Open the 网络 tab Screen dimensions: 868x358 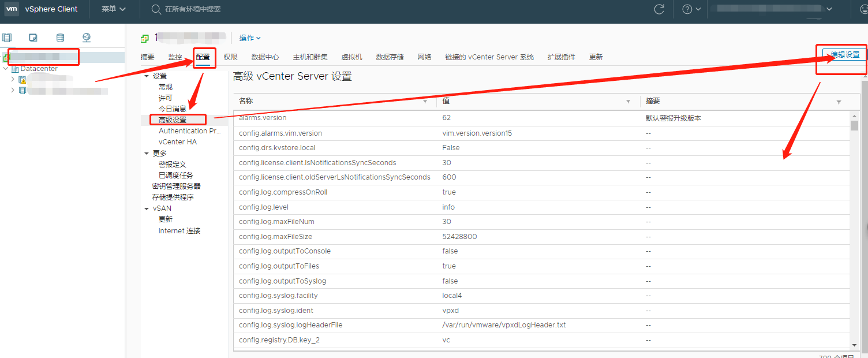click(424, 57)
